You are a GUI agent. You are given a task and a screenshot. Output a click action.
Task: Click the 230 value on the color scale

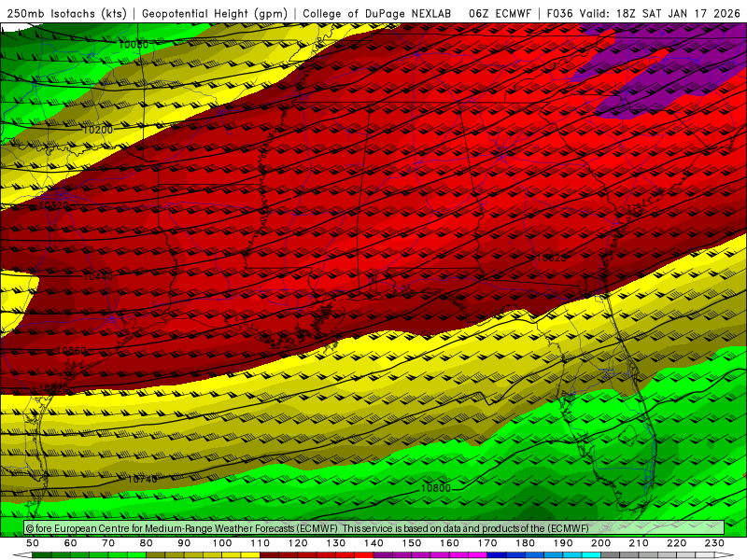[714, 543]
